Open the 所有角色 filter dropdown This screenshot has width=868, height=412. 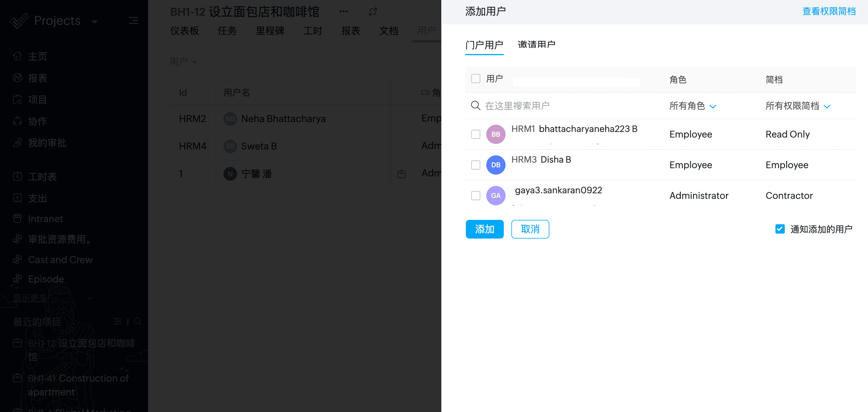click(x=692, y=106)
